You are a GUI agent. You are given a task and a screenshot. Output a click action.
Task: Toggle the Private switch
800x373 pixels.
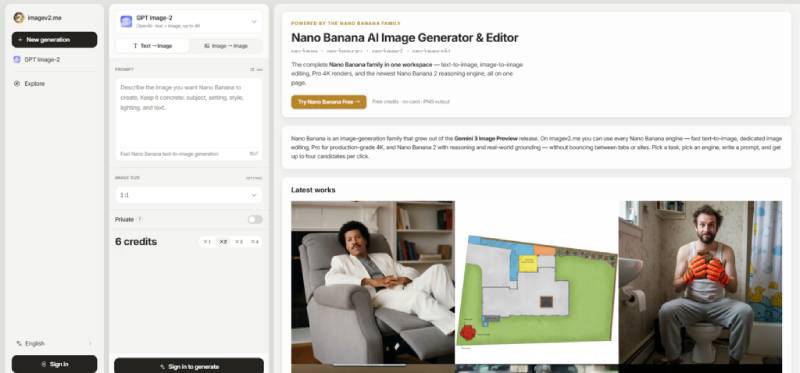(255, 219)
